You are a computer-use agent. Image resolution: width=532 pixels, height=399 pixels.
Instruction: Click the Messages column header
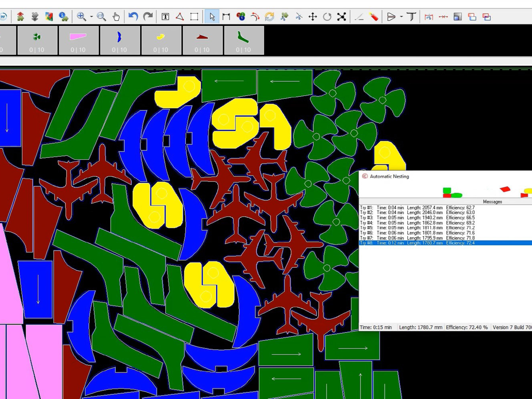pos(492,201)
